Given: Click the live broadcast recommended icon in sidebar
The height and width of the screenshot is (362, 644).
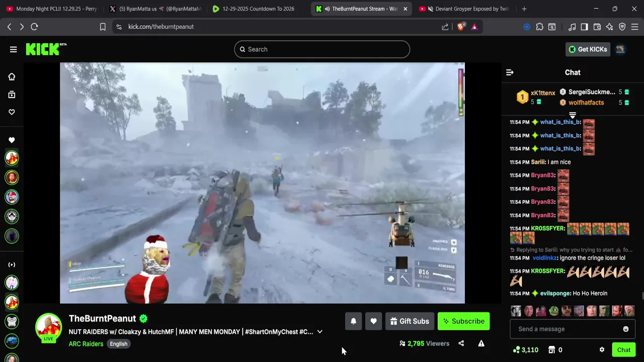Looking at the screenshot, I should (12, 264).
